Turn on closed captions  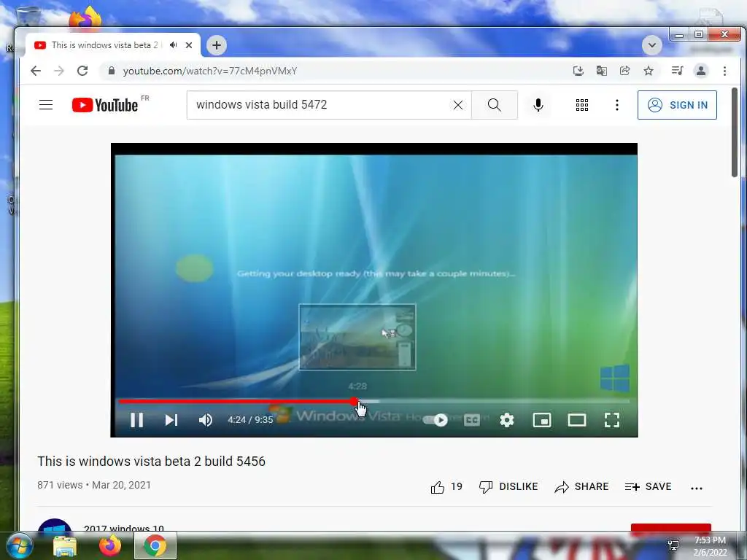pos(472,419)
